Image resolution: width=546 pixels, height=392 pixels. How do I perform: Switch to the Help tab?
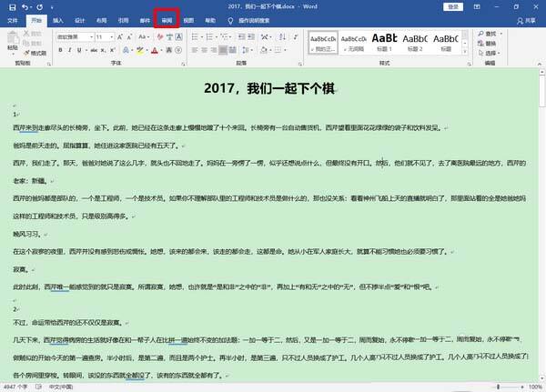[x=210, y=21]
